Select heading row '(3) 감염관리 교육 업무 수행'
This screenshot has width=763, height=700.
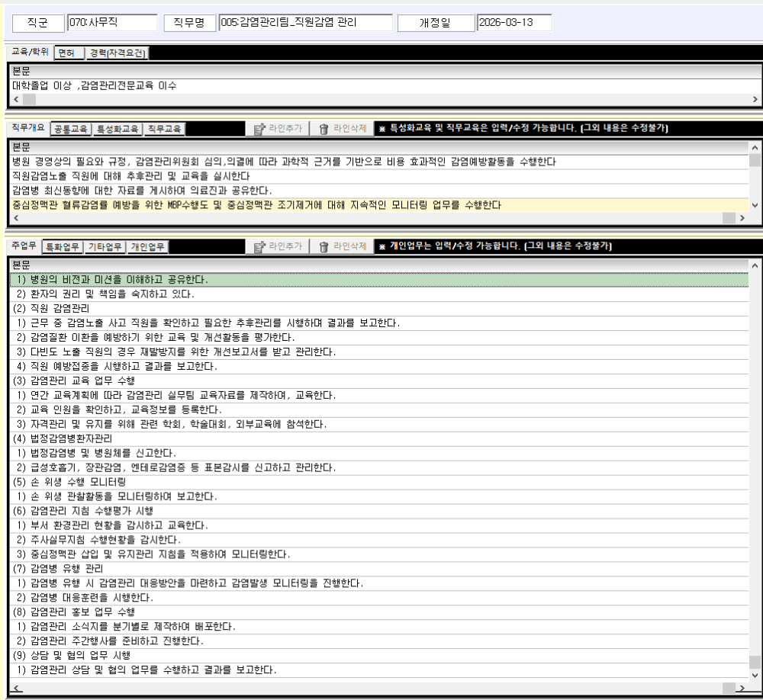coord(379,381)
